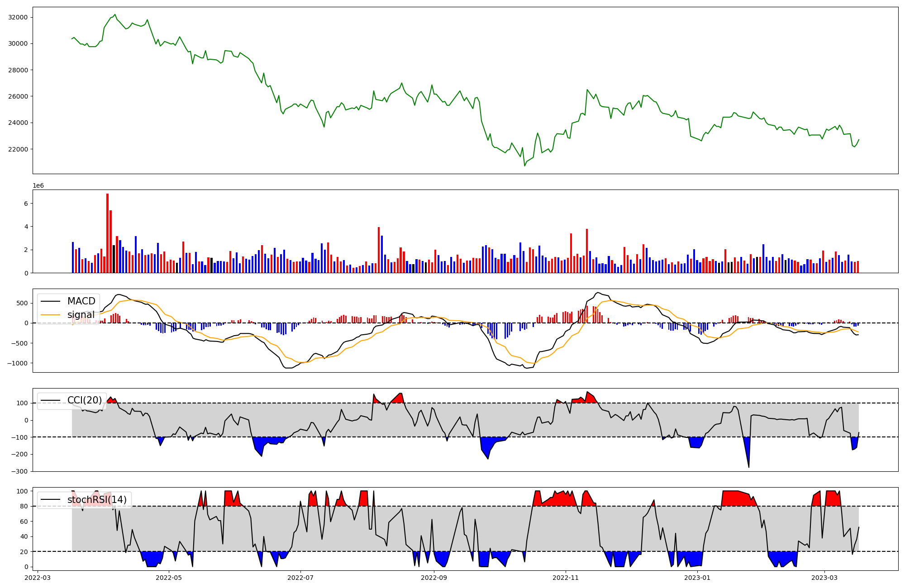Click the 2023-01 x-axis date label
Screen dimensions: 905x588
[x=697, y=578]
